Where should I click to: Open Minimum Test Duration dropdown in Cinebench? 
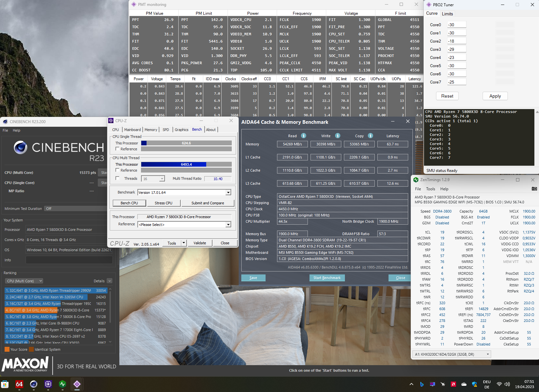[x=75, y=209]
